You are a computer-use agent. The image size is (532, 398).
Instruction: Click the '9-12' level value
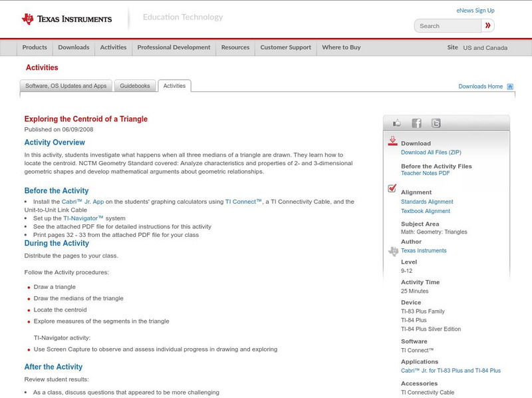point(406,271)
